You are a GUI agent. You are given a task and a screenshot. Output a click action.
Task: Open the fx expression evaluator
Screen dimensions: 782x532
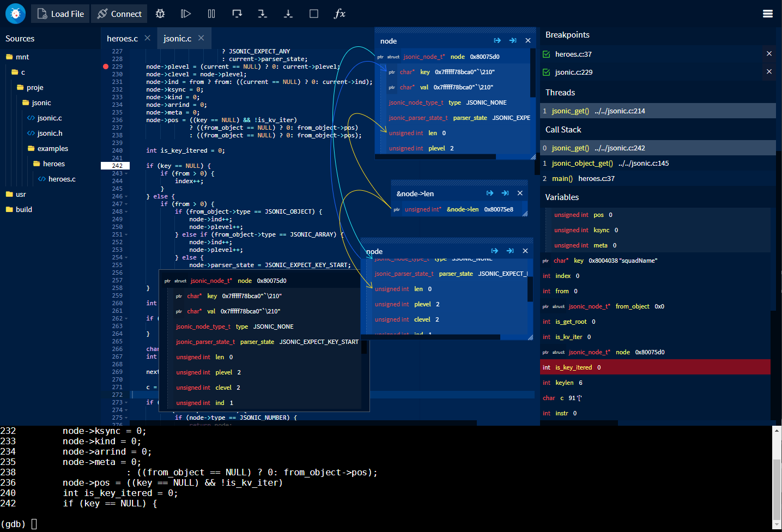click(340, 14)
